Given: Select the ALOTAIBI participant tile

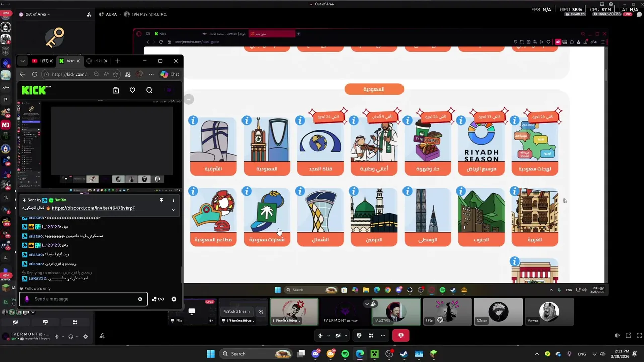Looking at the screenshot, I should (x=396, y=312).
